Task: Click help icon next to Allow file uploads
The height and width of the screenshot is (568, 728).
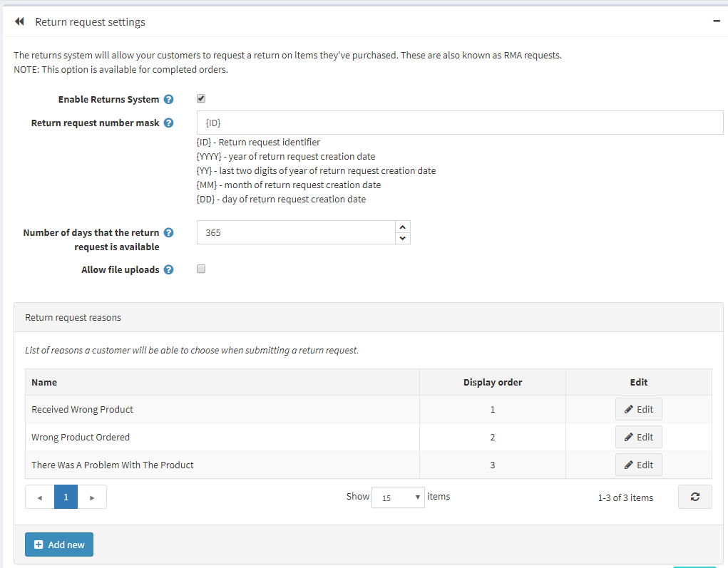Action: tap(168, 270)
